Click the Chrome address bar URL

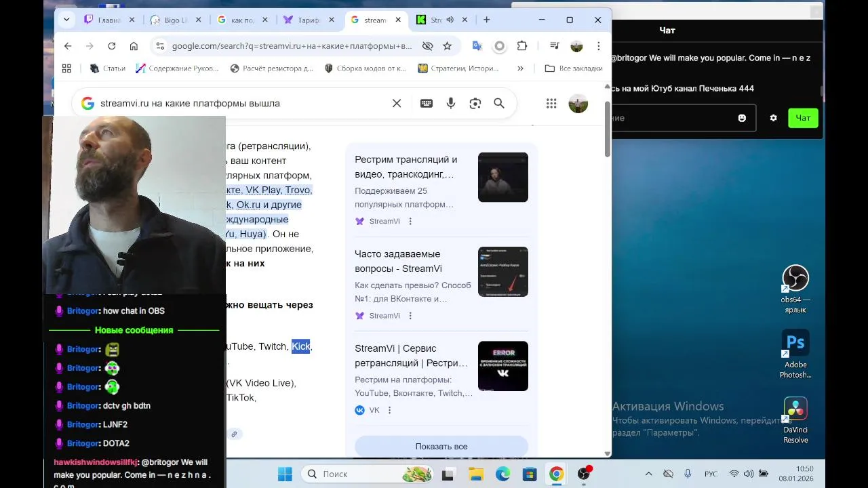click(292, 46)
